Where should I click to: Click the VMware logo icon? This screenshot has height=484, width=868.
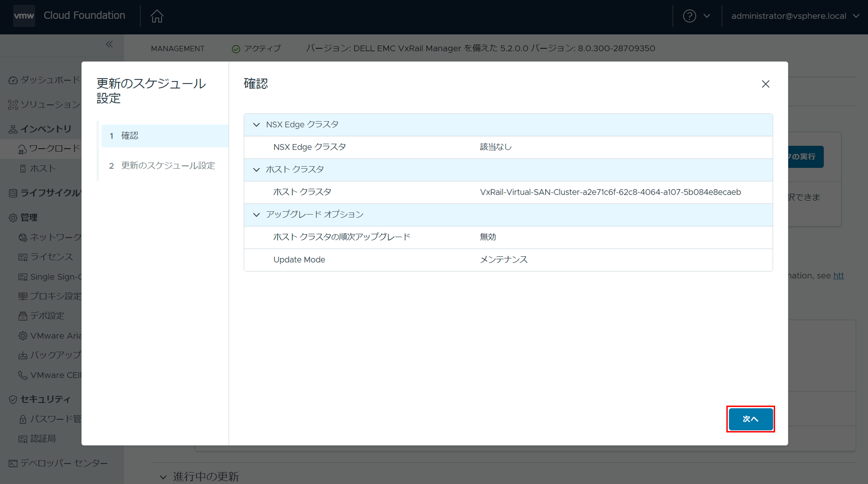pyautogui.click(x=24, y=16)
